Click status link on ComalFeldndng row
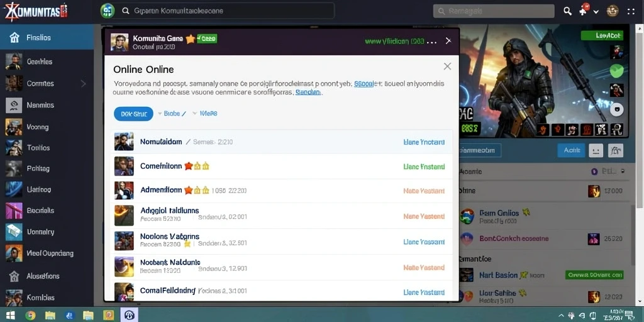644x322 pixels. pyautogui.click(x=424, y=292)
